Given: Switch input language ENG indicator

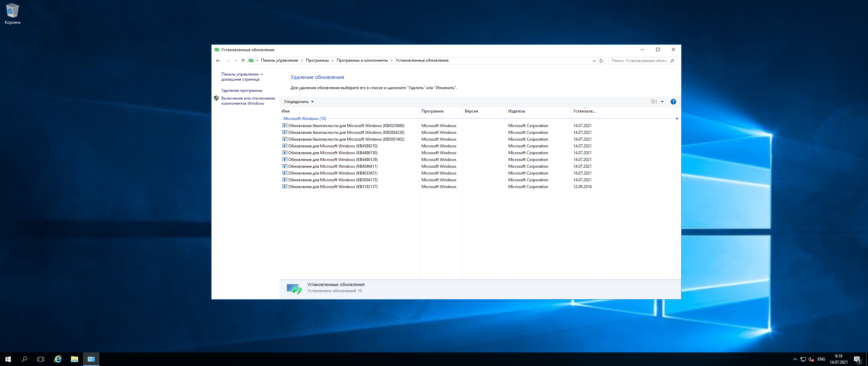Looking at the screenshot, I should pos(821,359).
